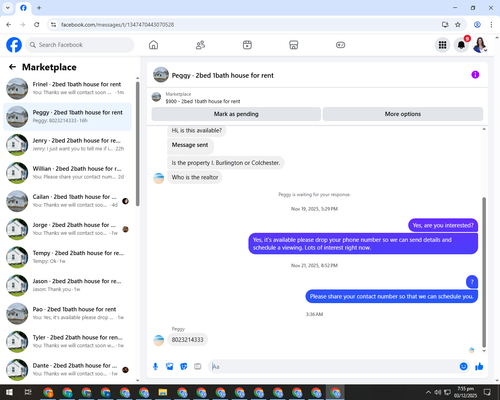
Task: Open the Menu grid icon
Action: pyautogui.click(x=442, y=45)
